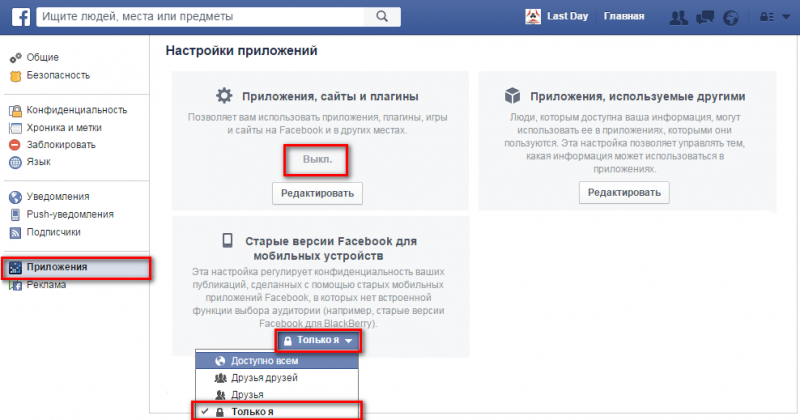Screen dimensions: 800x420
Task: Open Общие settings section
Action: 42,57
